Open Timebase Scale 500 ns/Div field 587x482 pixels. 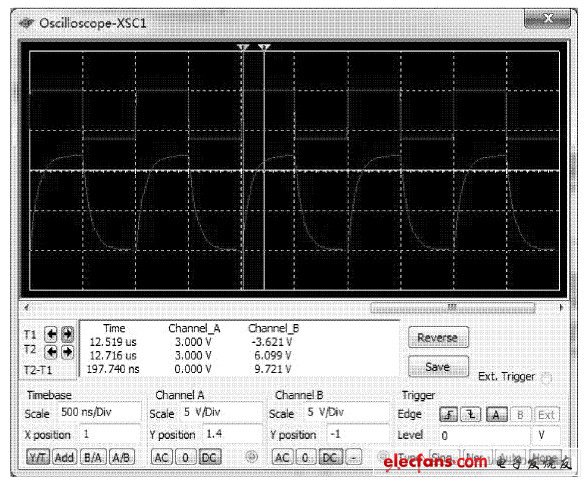[99, 412]
